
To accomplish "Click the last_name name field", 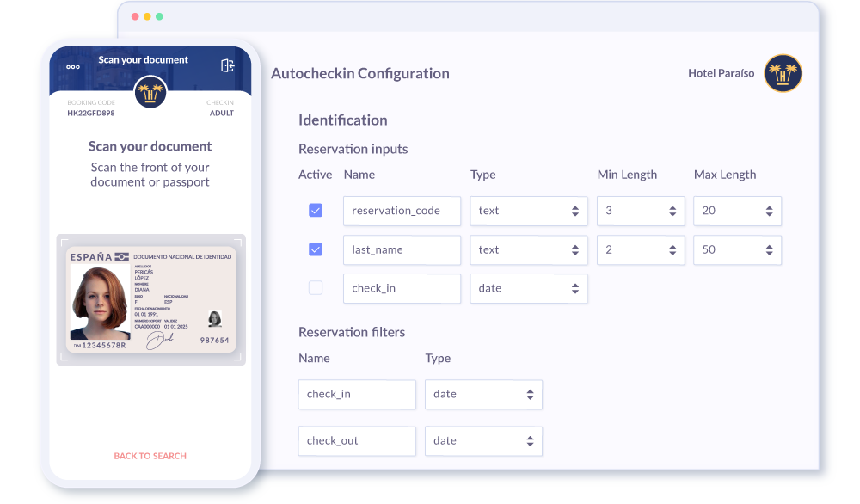I will tap(402, 250).
